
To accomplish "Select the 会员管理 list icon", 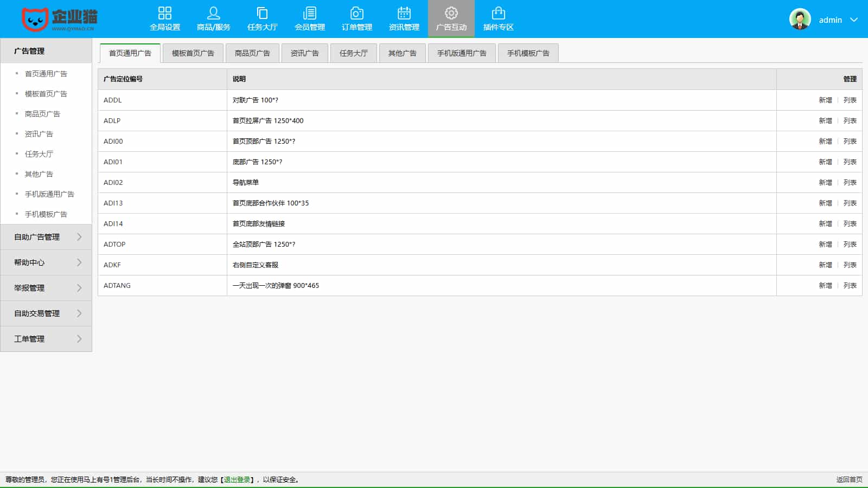I will pos(310,13).
